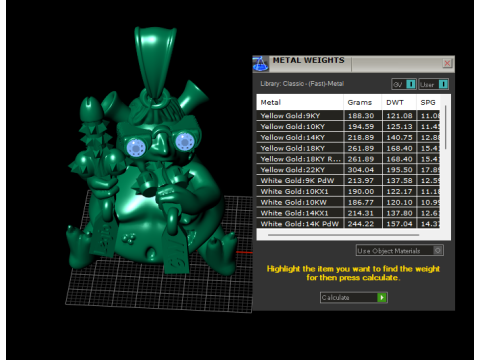
Task: Click the 244.22 grams value
Action: [361, 224]
